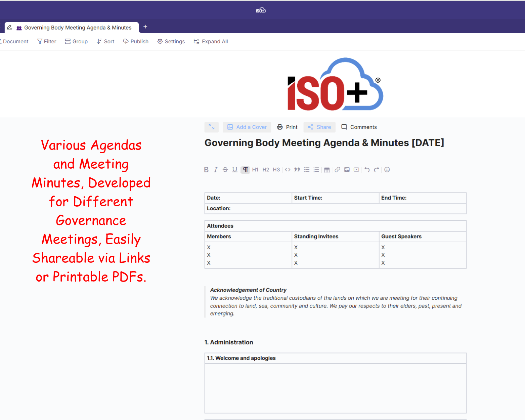The width and height of the screenshot is (525, 420).
Task: Open the Filter menu
Action: pos(47,42)
